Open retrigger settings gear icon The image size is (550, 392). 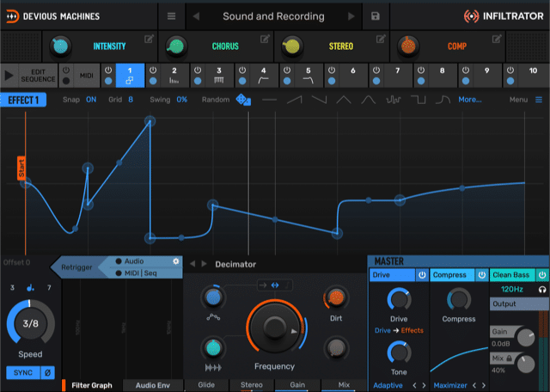(x=176, y=261)
